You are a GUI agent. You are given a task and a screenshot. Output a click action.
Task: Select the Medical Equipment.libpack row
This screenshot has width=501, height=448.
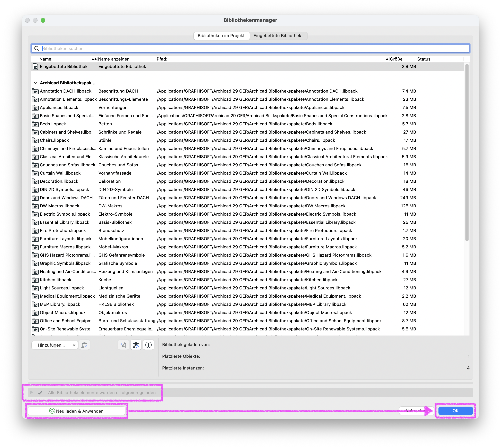(x=248, y=296)
